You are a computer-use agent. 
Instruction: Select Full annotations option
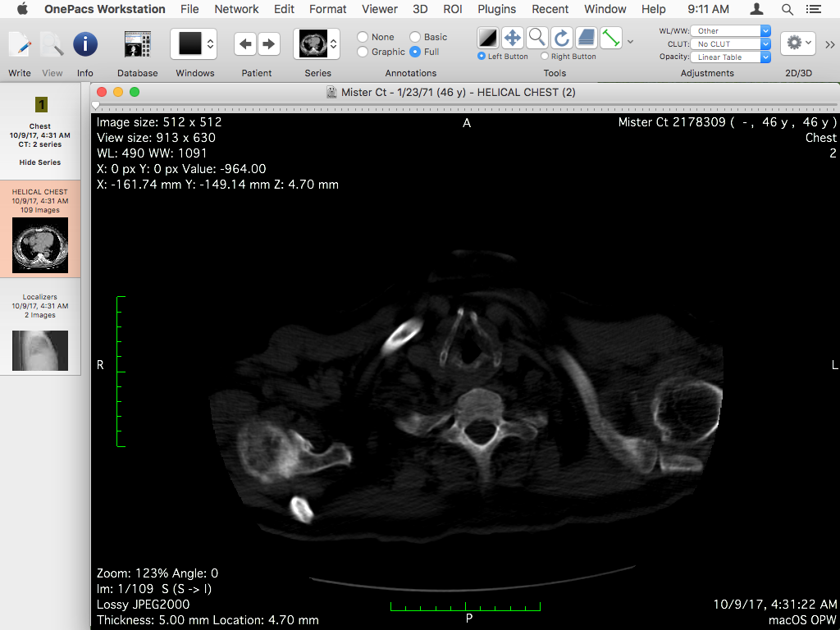pyautogui.click(x=415, y=52)
